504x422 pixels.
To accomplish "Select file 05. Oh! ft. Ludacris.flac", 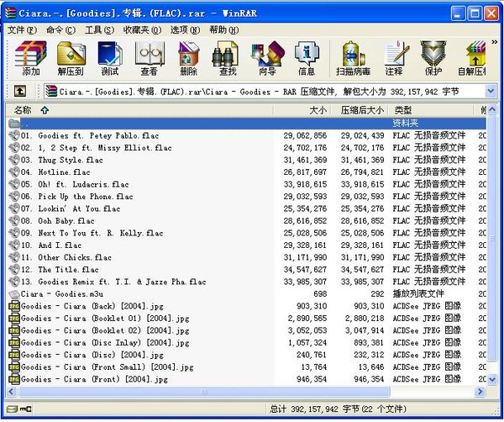I will pos(76,184).
